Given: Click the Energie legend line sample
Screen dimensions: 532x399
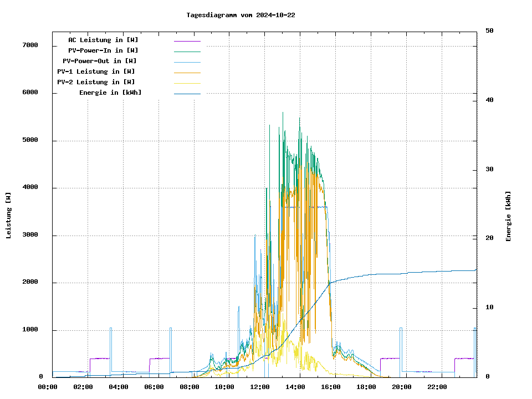Looking at the screenshot, I should tap(187, 94).
